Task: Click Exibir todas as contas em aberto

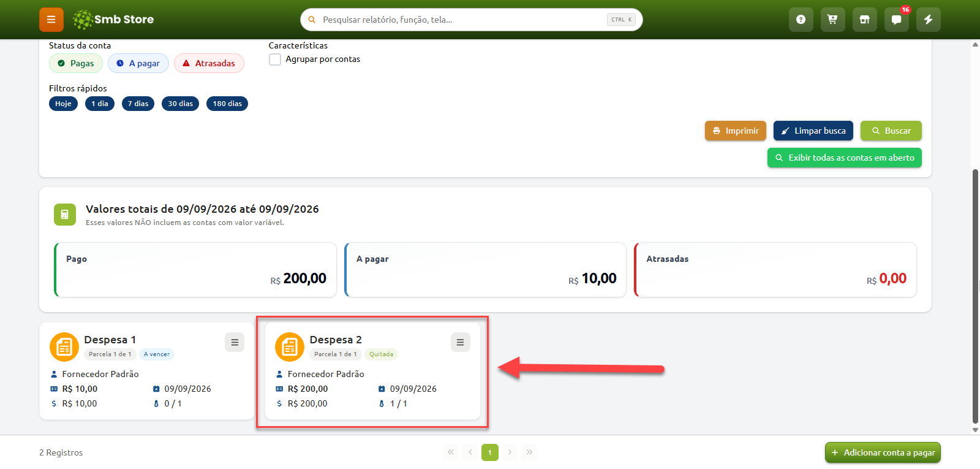Action: click(x=845, y=158)
